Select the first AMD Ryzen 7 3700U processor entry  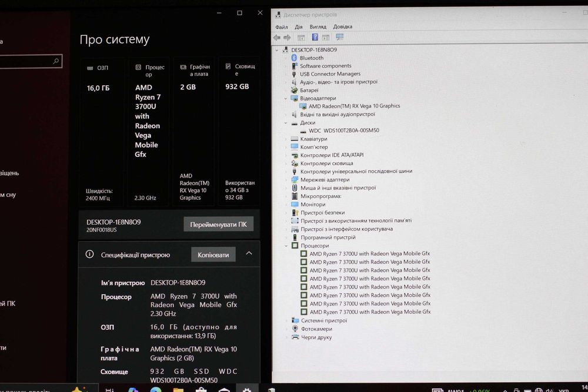(370, 254)
